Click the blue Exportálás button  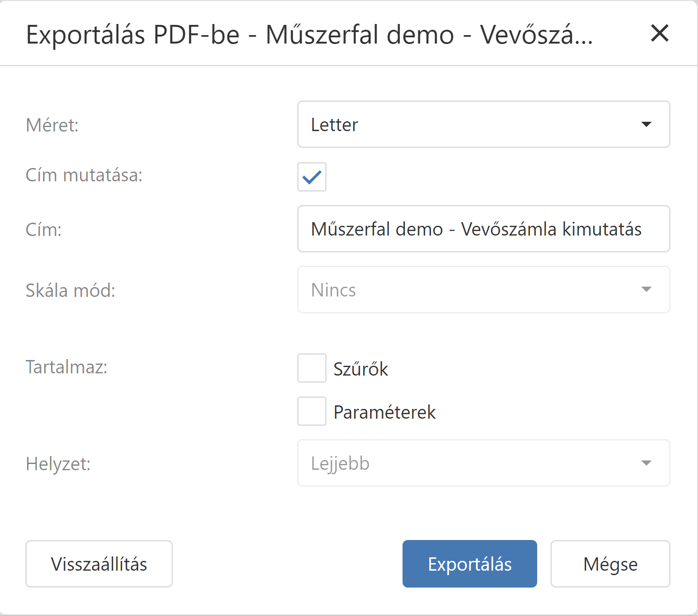coord(470,564)
